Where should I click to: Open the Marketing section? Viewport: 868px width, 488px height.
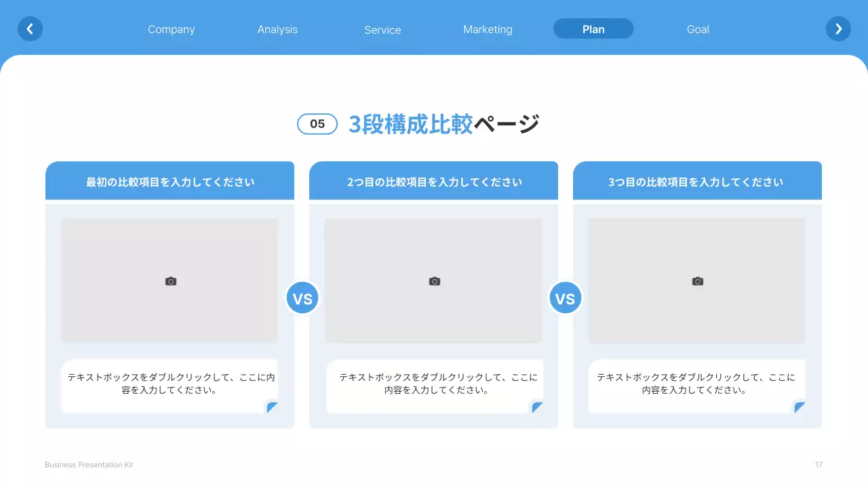point(488,29)
